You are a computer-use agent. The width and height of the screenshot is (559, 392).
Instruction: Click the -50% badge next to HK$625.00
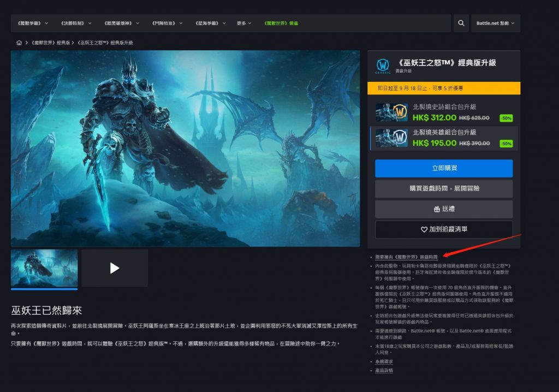coord(506,118)
